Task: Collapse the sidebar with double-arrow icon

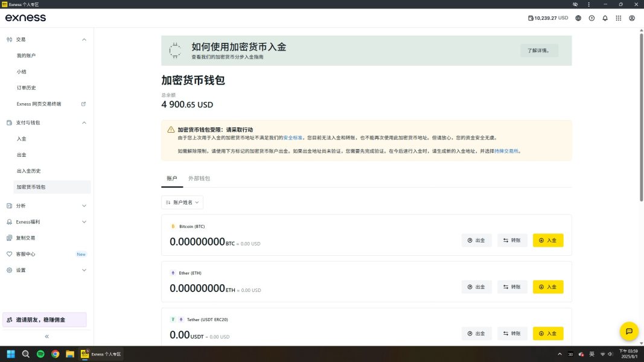Action: tap(47, 336)
